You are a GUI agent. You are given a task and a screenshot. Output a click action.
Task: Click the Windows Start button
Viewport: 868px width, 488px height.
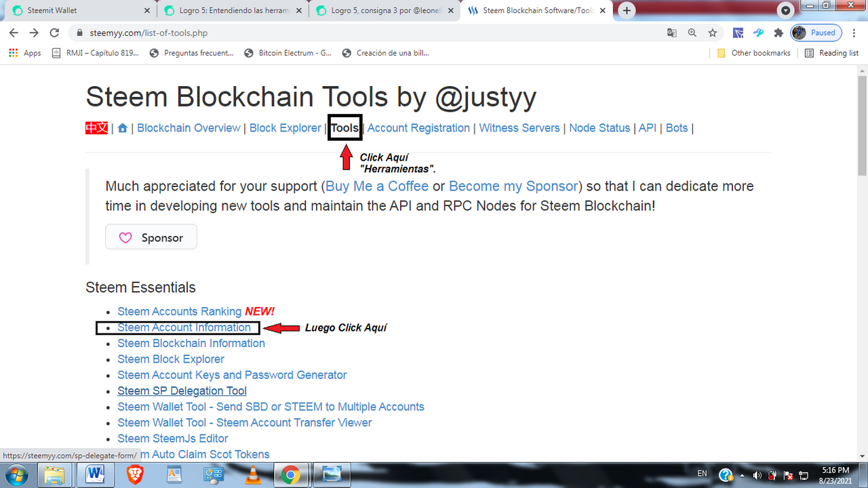coord(14,474)
